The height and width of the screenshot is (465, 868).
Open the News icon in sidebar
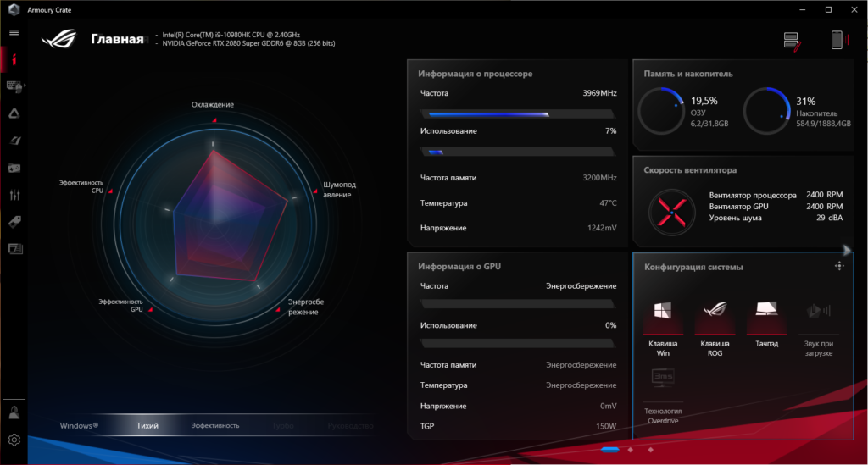[x=15, y=249]
